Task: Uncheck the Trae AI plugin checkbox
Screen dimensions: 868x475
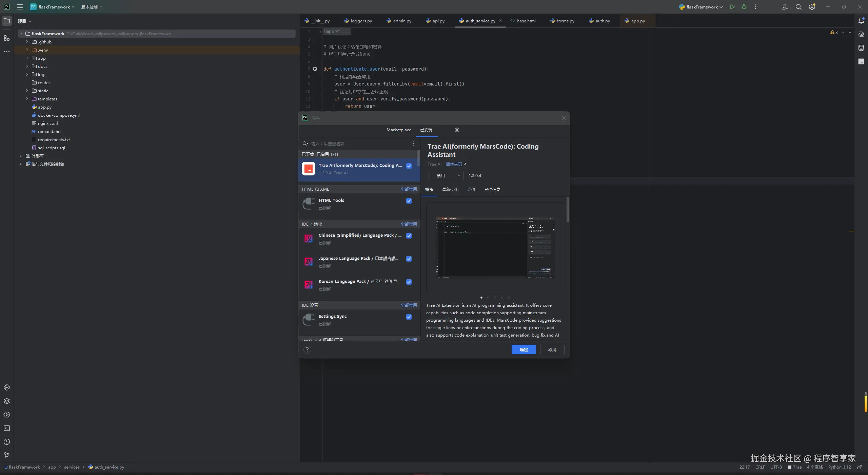Action: pyautogui.click(x=409, y=166)
